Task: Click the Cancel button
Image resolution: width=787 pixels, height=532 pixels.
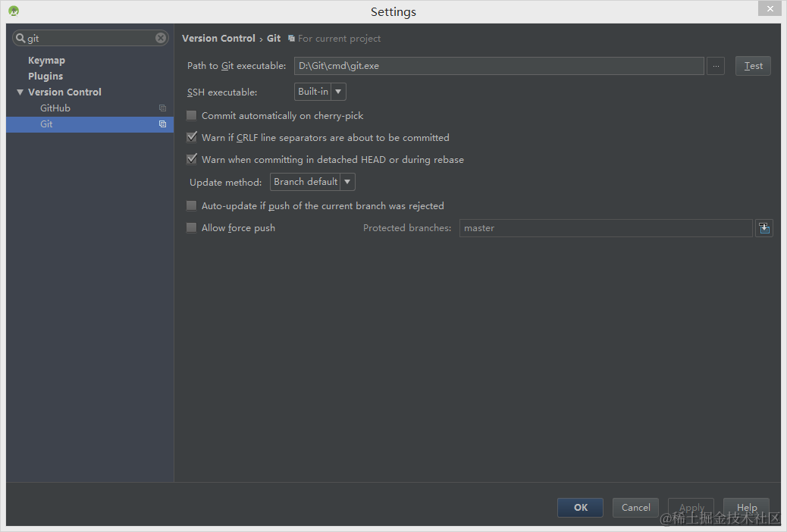Action: click(x=635, y=508)
